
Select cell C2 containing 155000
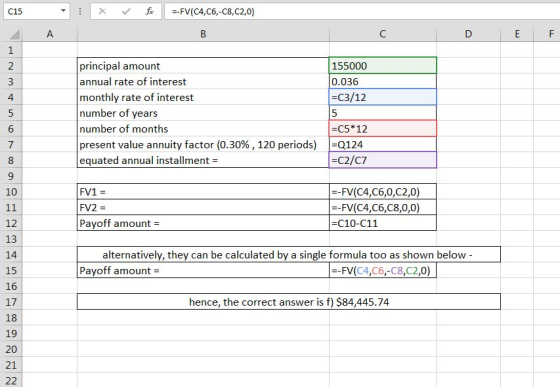(382, 66)
